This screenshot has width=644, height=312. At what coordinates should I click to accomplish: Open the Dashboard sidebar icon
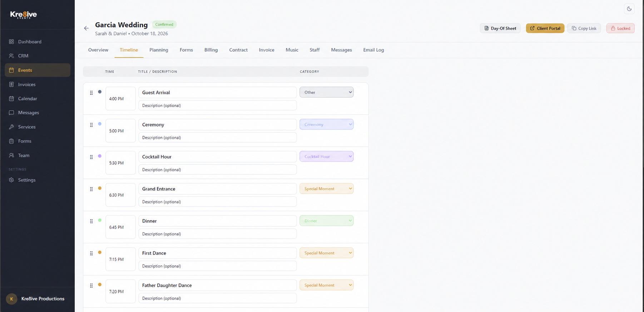[x=11, y=42]
